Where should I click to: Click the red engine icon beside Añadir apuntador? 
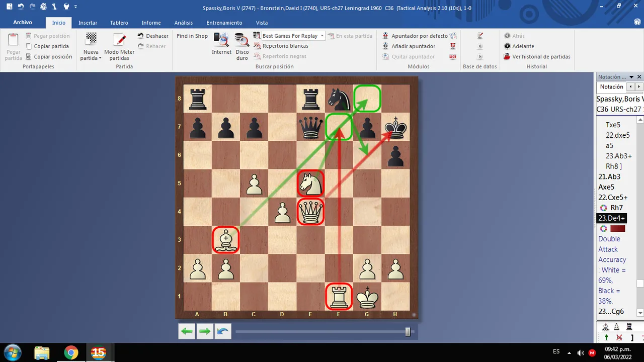(x=453, y=46)
